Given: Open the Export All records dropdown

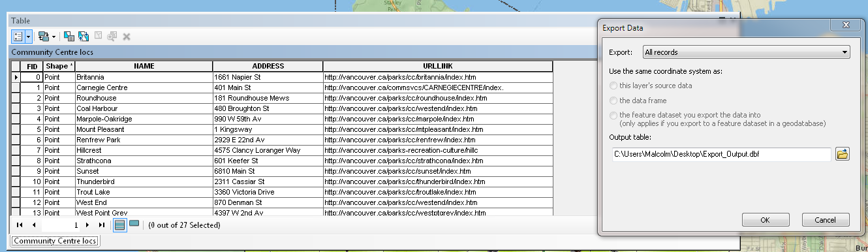Looking at the screenshot, I should (x=746, y=52).
